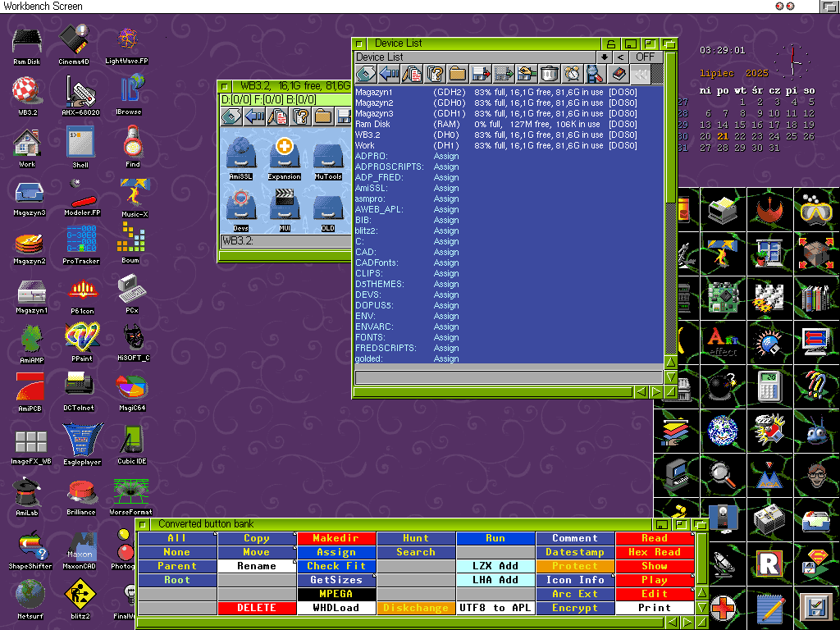Click the pencil and pages icon in Device List toolbar
Screen dimensions: 840x630
point(412,74)
